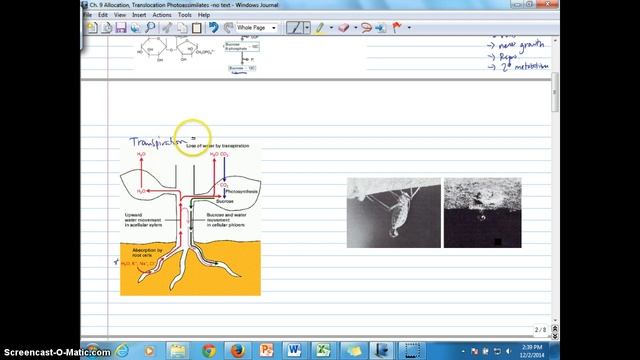Viewport: 640px width, 360px height.
Task: Click the red Flag icon
Action: (397, 28)
